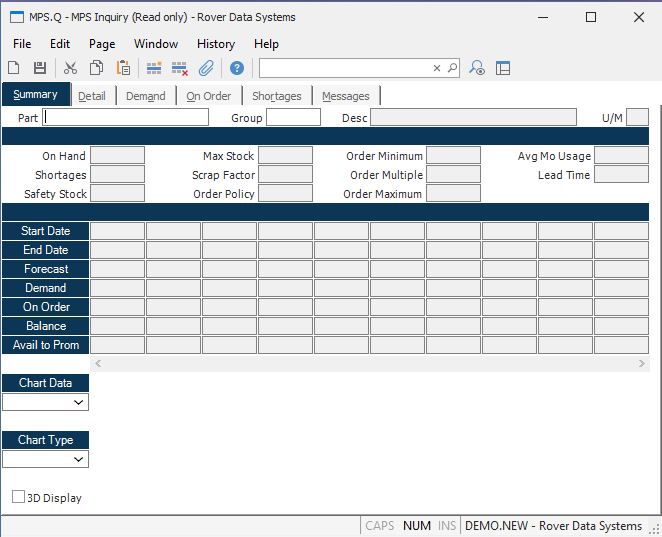This screenshot has height=537, width=662.
Task: Click the Copy icon in toolbar
Action: 97,68
